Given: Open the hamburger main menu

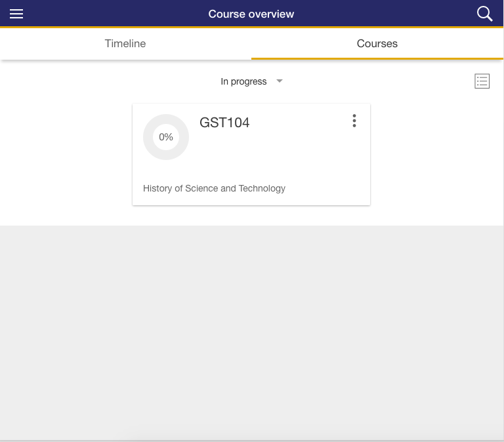Looking at the screenshot, I should (16, 14).
